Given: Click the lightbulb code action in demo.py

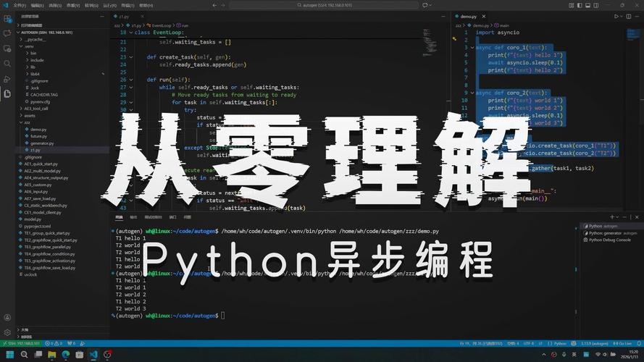Looking at the screenshot, I should coord(455,39).
